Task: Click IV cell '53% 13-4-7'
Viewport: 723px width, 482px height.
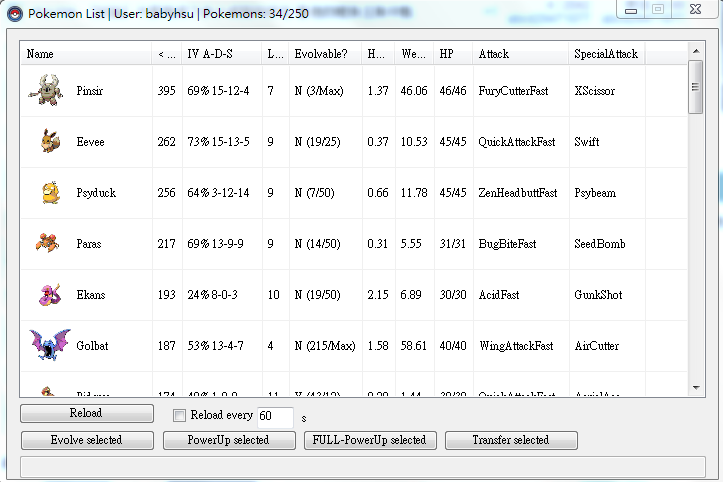Action: [215, 346]
